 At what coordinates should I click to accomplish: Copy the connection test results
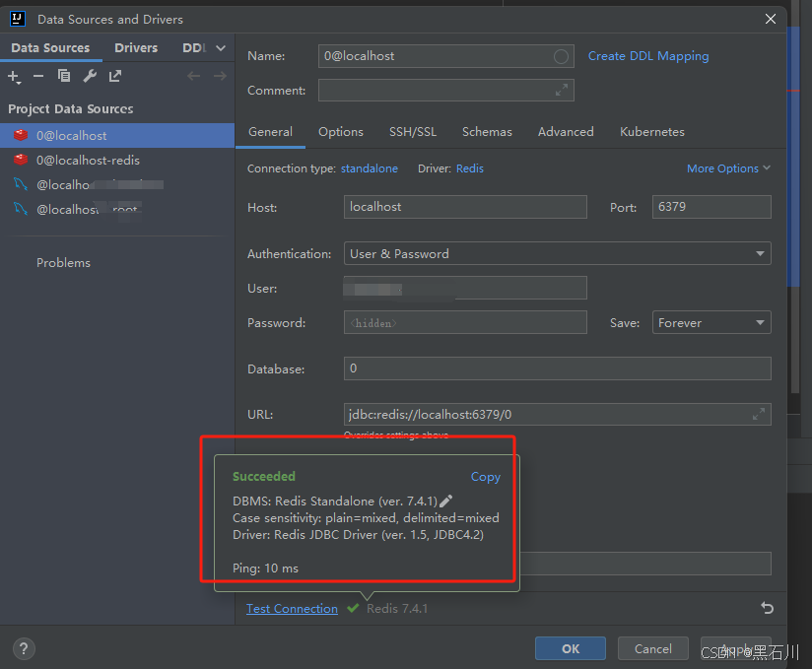485,476
